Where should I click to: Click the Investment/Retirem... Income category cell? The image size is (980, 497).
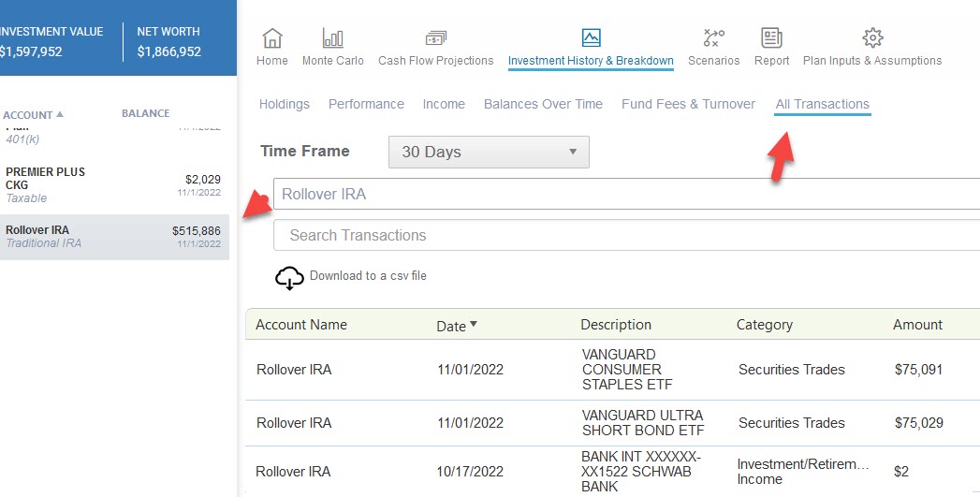pyautogui.click(x=803, y=472)
